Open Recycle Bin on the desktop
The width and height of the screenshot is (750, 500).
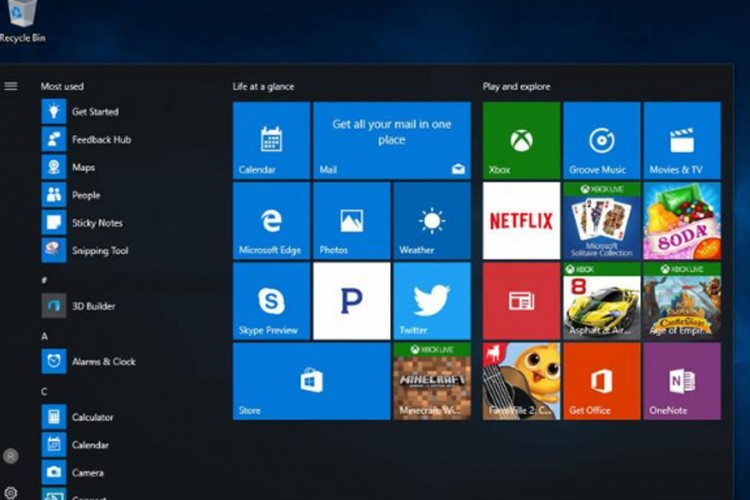pos(22,22)
